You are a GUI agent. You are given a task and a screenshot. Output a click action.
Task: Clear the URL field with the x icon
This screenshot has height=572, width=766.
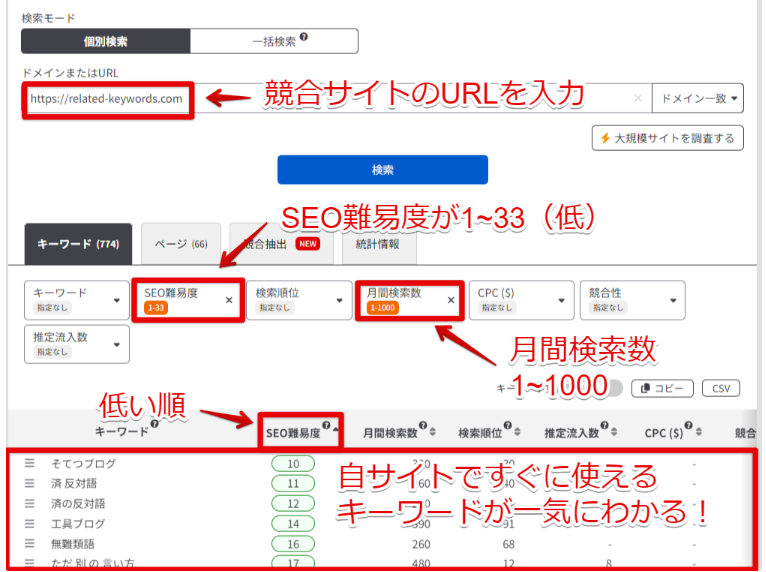click(638, 99)
